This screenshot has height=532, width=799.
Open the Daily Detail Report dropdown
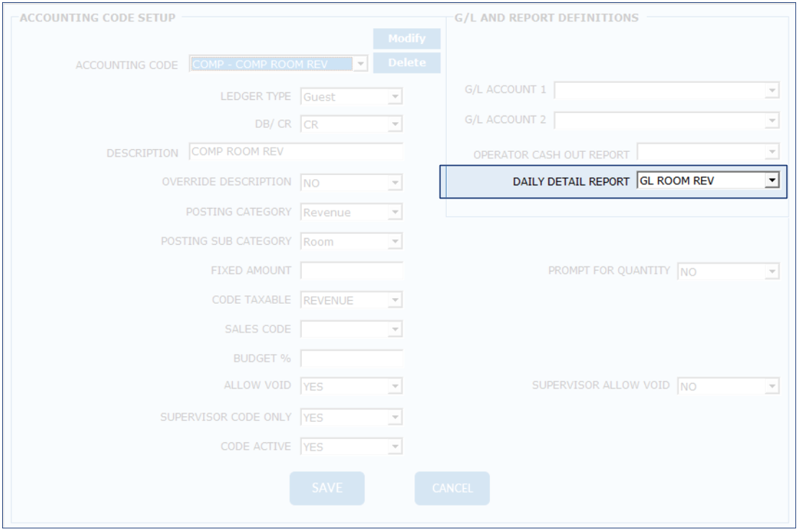pos(772,181)
